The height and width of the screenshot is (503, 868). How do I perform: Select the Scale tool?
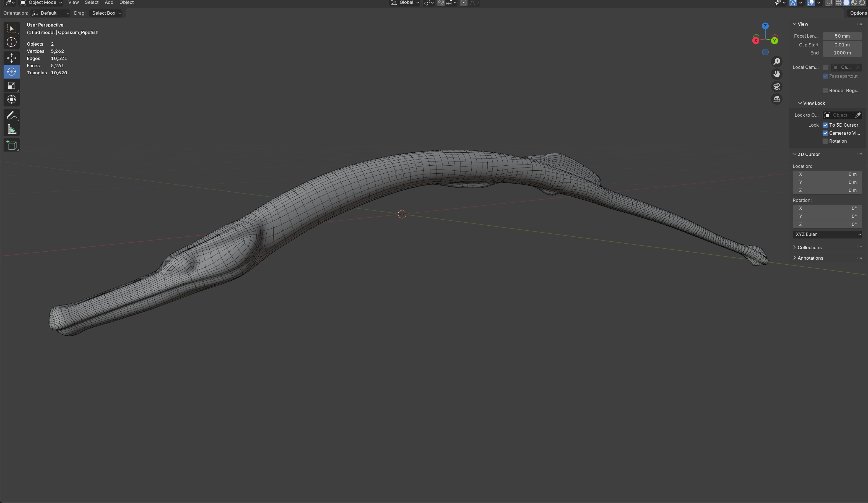(x=11, y=86)
